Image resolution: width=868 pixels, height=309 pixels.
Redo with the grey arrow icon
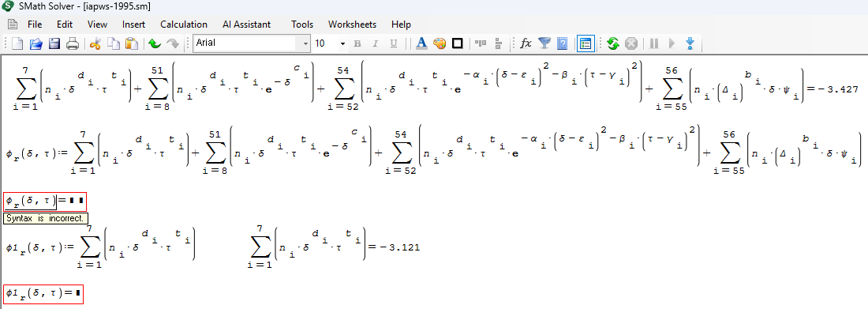173,43
